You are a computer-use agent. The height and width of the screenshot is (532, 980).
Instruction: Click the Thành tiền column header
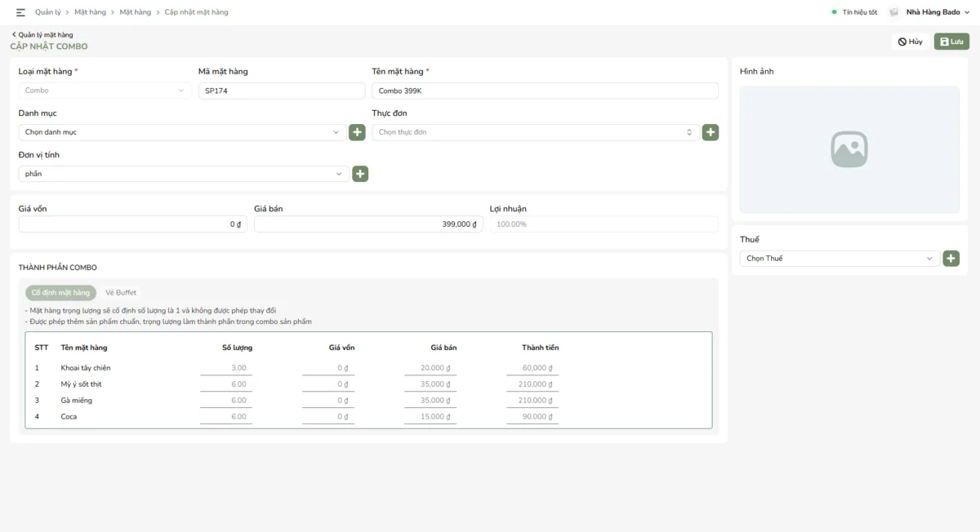pos(541,348)
